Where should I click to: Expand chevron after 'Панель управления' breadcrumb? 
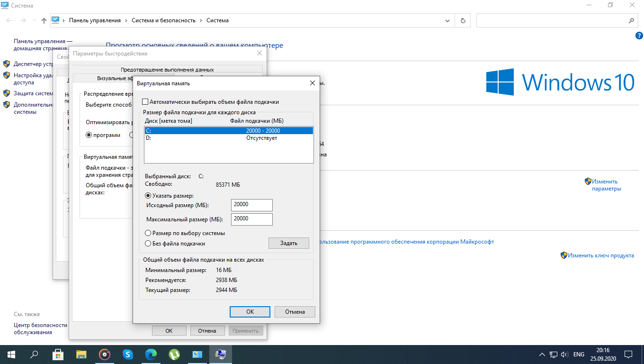point(126,21)
